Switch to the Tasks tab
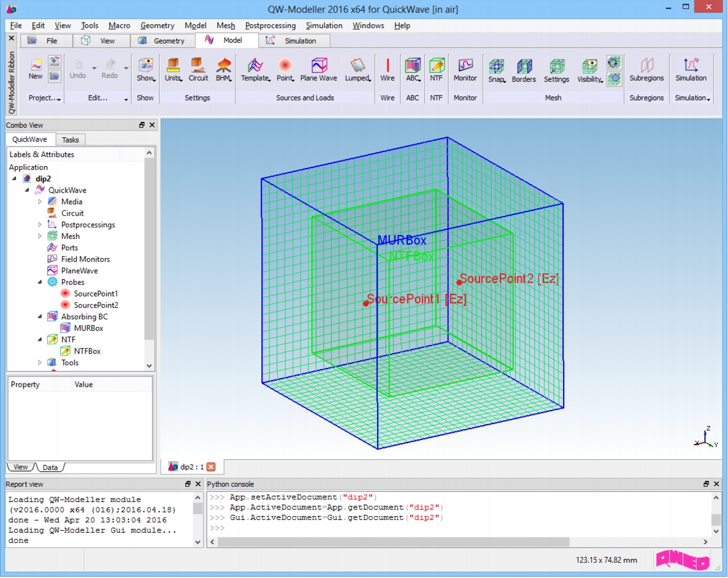 point(71,140)
